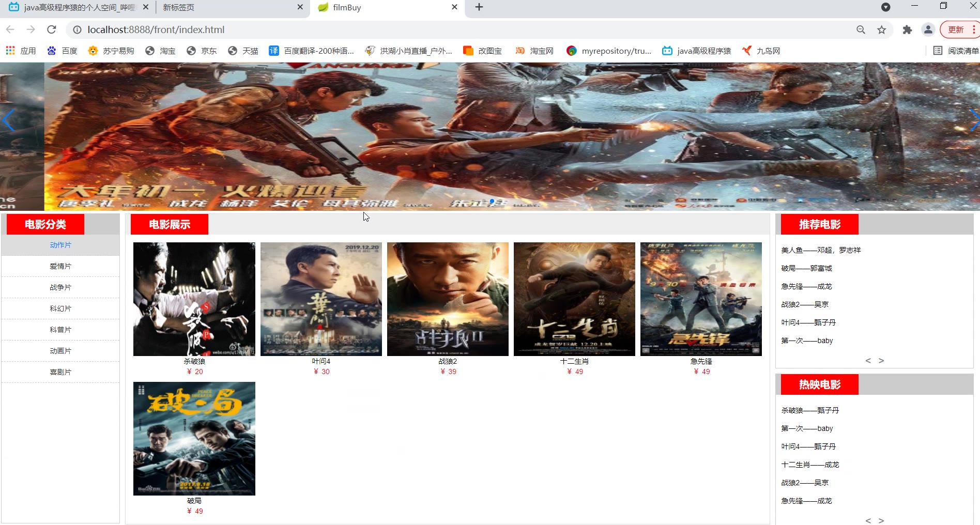Open the java高级程序猿 bookmark
Screen dimensions: 980x525
pyautogui.click(x=697, y=51)
